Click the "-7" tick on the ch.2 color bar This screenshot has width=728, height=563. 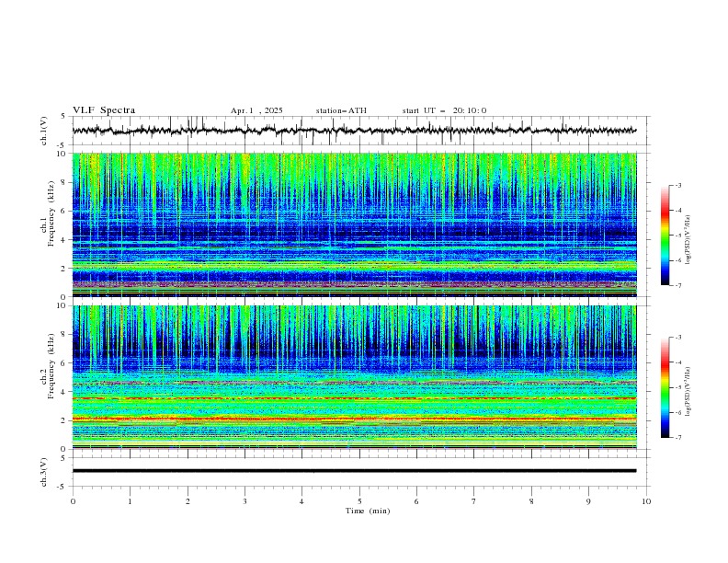[678, 438]
